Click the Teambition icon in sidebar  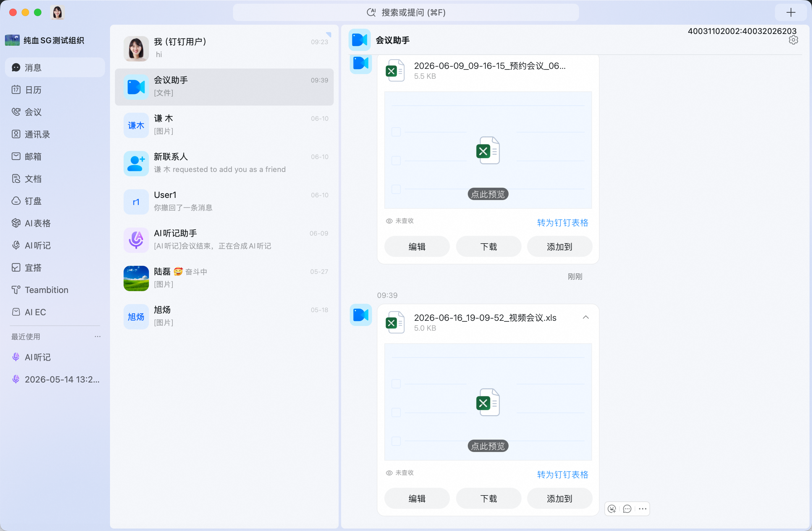[16, 290]
